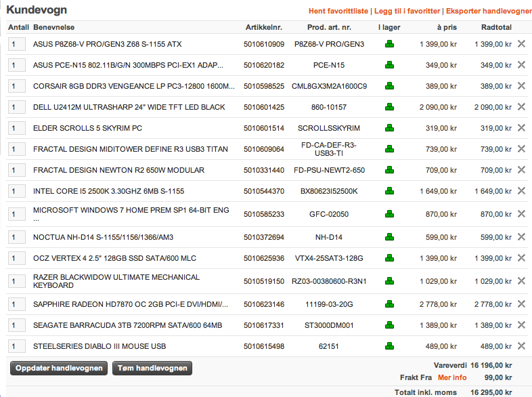Click the Kundevogn heading
The image size is (532, 397).
[37, 10]
